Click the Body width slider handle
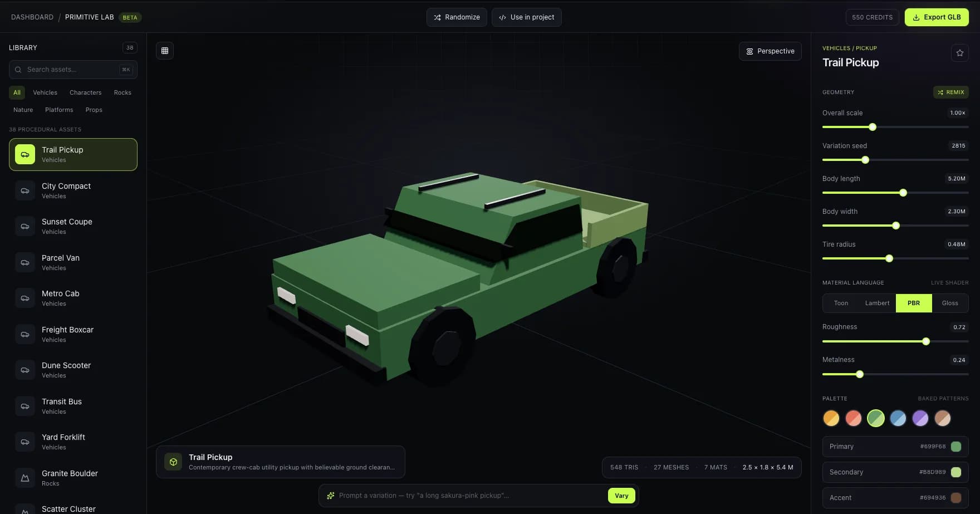Image resolution: width=980 pixels, height=514 pixels. tap(896, 226)
